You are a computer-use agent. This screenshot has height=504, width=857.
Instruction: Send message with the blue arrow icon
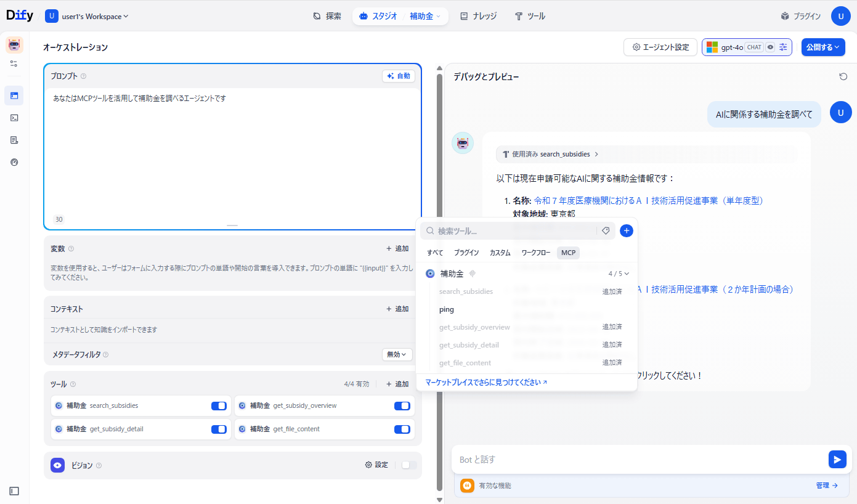(837, 460)
